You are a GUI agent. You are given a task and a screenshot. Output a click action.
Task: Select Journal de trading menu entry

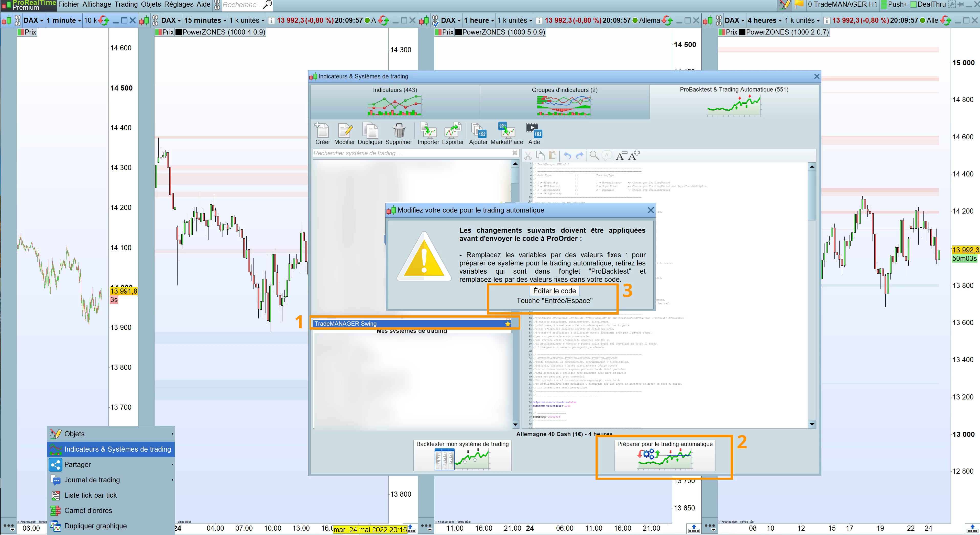[x=111, y=480]
